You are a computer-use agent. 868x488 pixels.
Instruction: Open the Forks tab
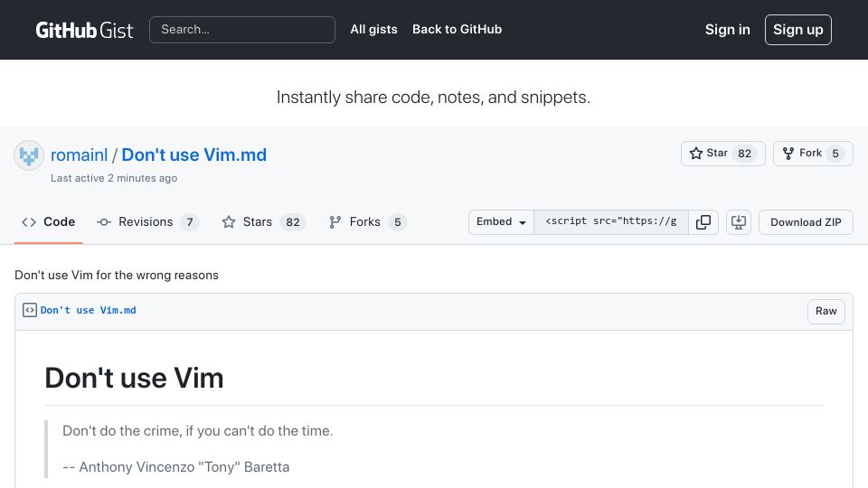tap(367, 222)
